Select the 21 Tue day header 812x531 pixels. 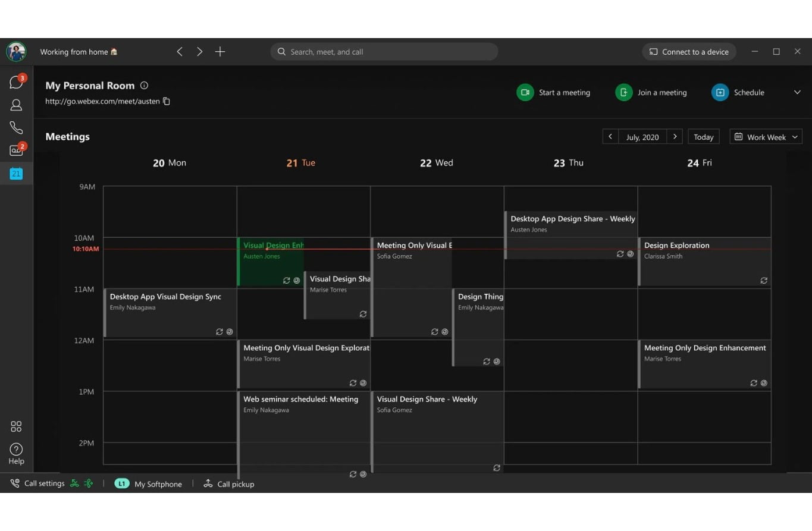coord(301,163)
